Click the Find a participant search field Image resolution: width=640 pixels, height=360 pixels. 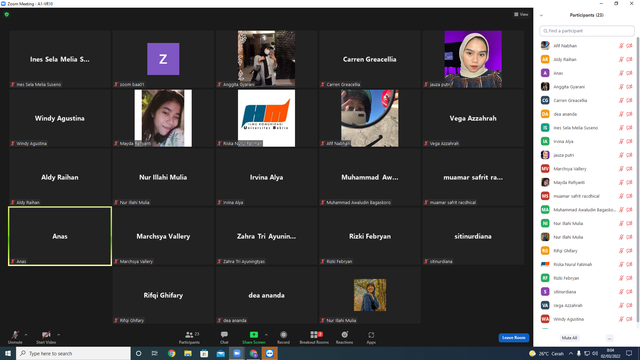(x=587, y=31)
